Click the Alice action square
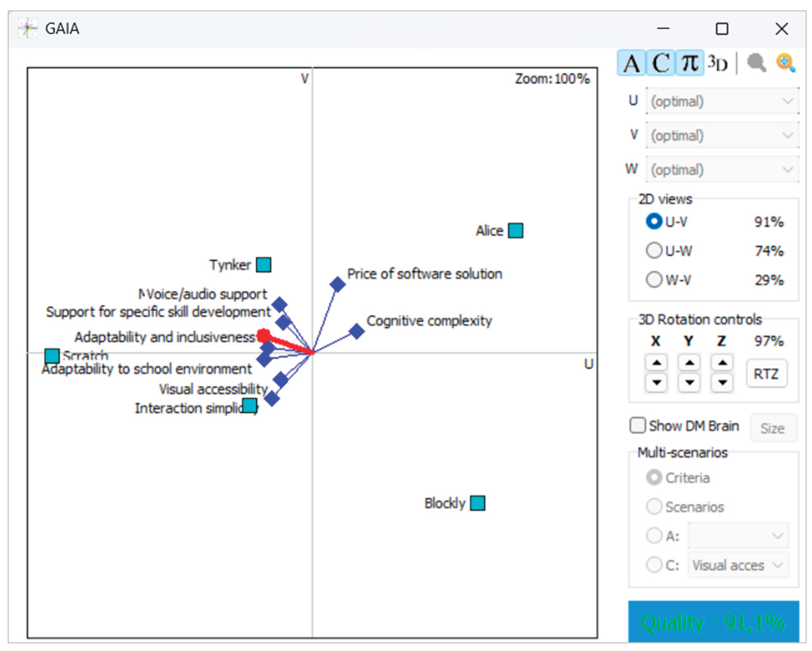812x651 pixels. point(516,231)
